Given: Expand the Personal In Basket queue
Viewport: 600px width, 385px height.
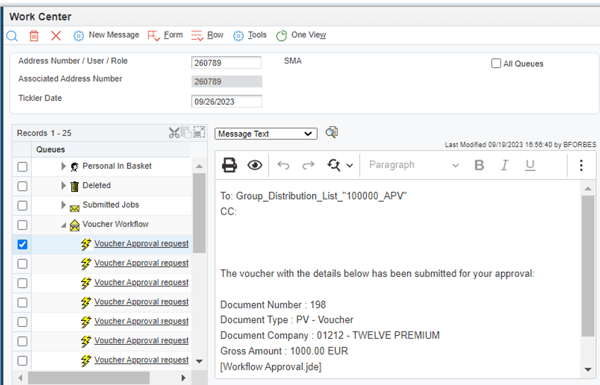Looking at the screenshot, I should click(64, 166).
